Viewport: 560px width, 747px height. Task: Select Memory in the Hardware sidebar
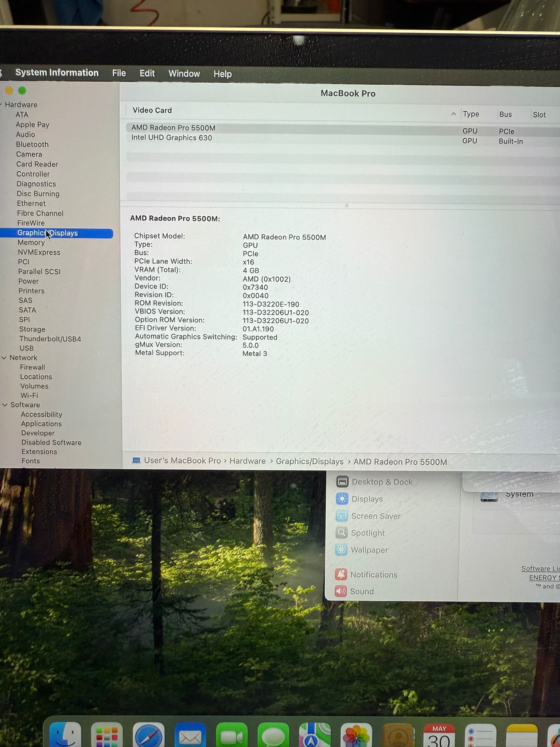pos(31,243)
